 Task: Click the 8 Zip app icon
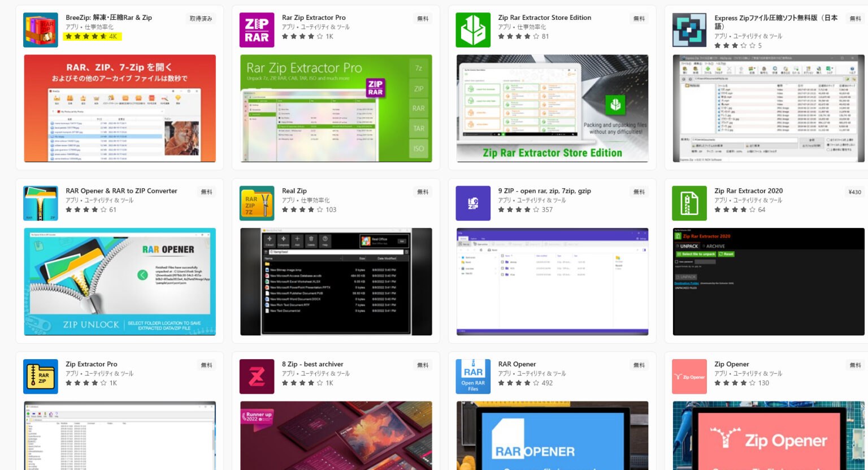(257, 377)
